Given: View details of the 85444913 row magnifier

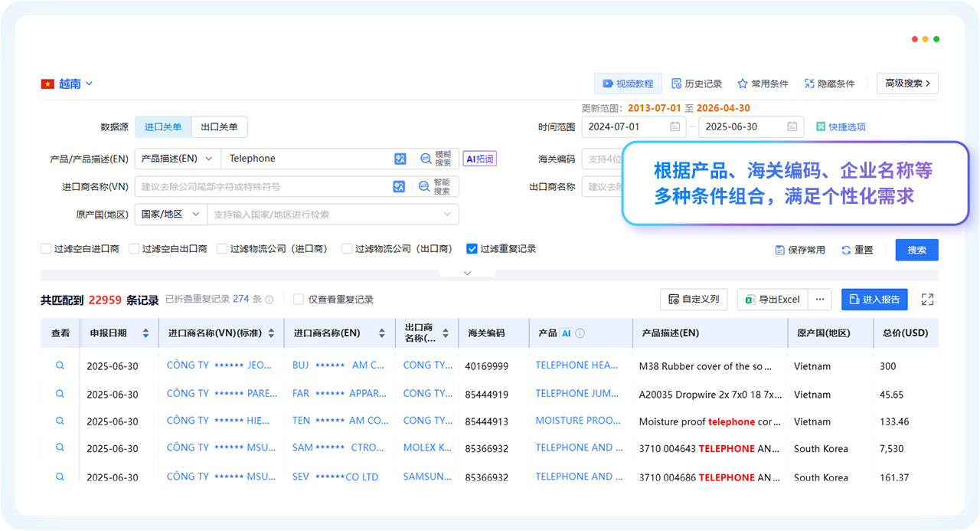Looking at the screenshot, I should pos(60,421).
